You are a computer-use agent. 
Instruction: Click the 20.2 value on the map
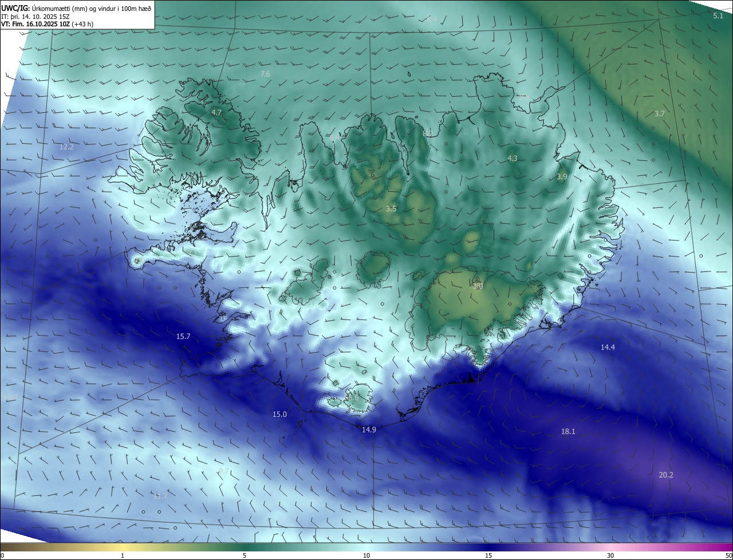[666, 475]
